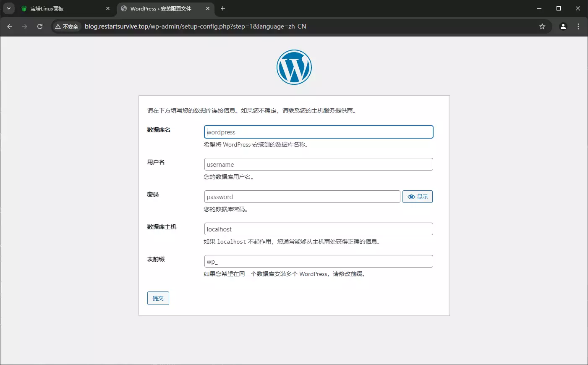The width and height of the screenshot is (588, 365).
Task: Switch to the 宝塔Linux面板 tab
Action: pos(65,8)
